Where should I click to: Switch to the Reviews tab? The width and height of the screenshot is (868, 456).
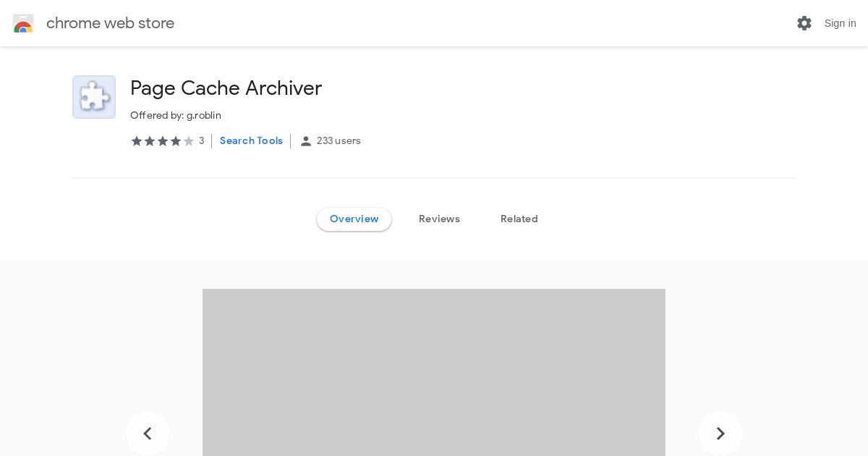click(x=439, y=219)
